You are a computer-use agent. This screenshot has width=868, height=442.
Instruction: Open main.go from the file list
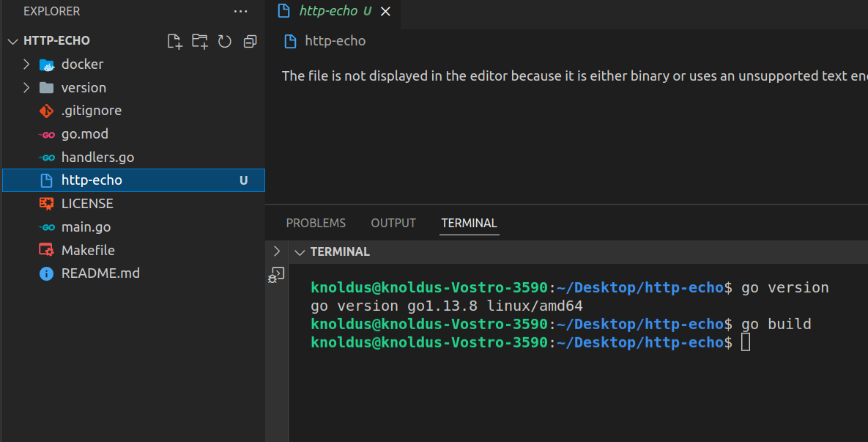(x=86, y=227)
